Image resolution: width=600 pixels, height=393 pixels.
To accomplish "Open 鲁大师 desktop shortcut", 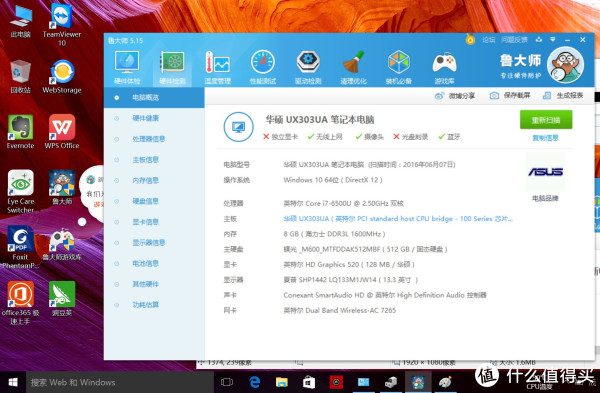I will (x=62, y=188).
